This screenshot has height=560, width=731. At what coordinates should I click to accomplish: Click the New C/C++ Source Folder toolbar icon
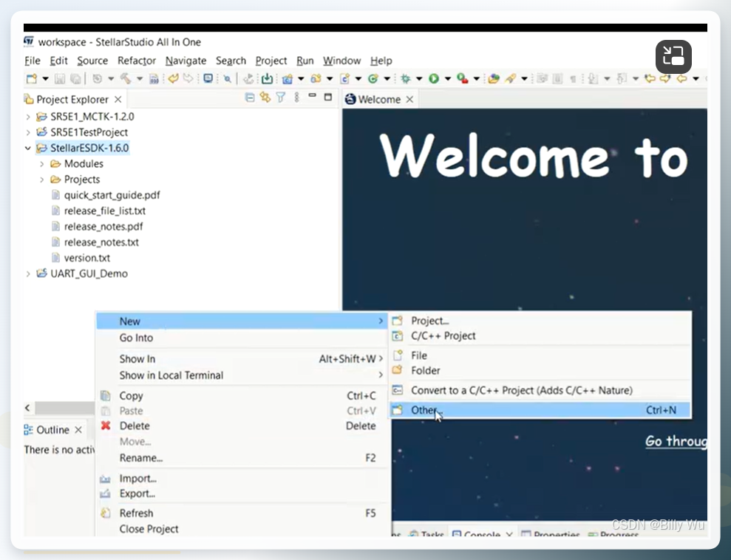316,79
